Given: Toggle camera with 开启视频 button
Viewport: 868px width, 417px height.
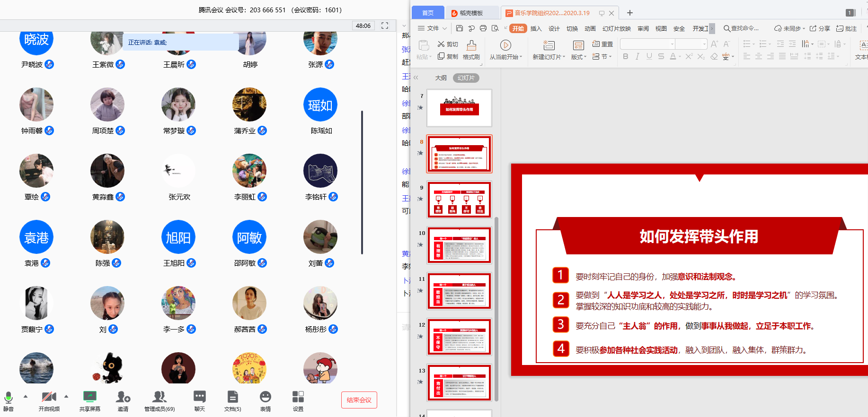Looking at the screenshot, I should coord(49,398).
